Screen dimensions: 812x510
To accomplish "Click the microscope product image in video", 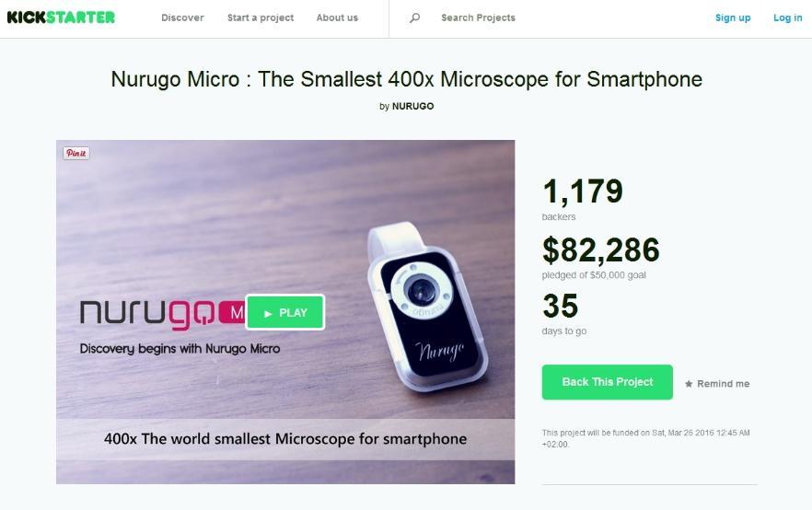I will (x=427, y=307).
